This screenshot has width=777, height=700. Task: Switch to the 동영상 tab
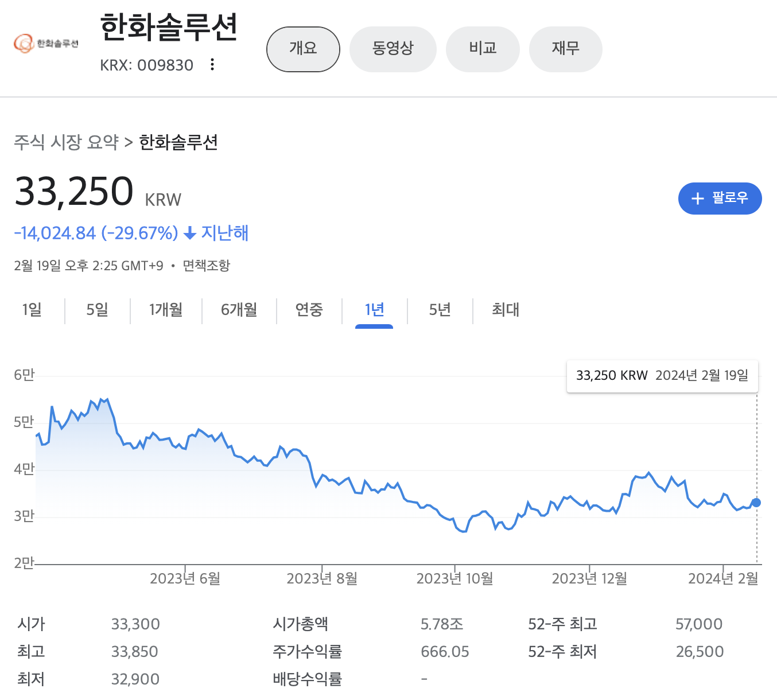tap(393, 49)
